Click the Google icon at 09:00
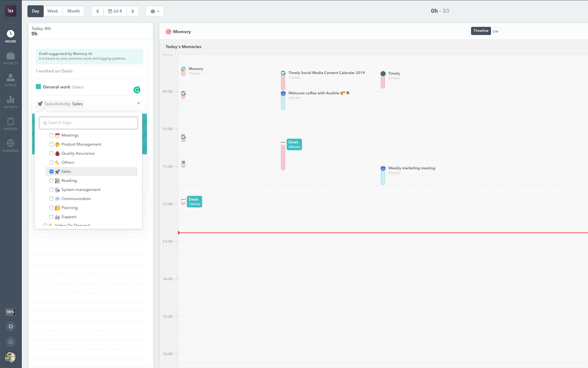The height and width of the screenshot is (368, 588). [184, 93]
